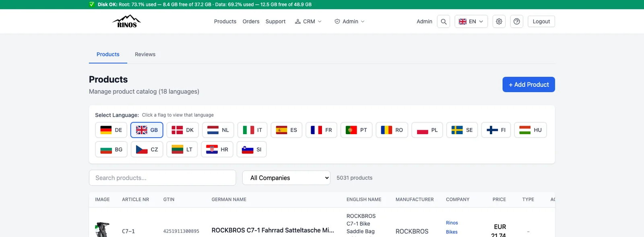The image size is (644, 237).
Task: Open the All Companies dropdown
Action: coord(286,178)
